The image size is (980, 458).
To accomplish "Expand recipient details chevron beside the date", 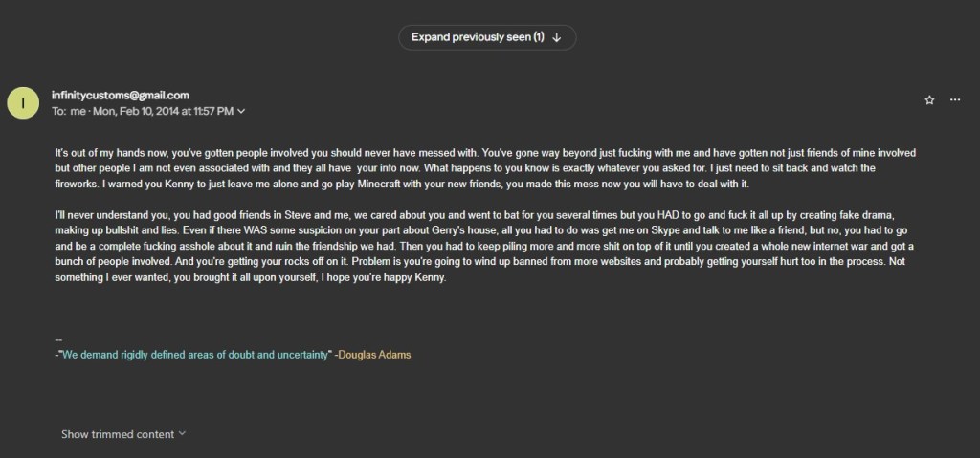I will (x=241, y=111).
